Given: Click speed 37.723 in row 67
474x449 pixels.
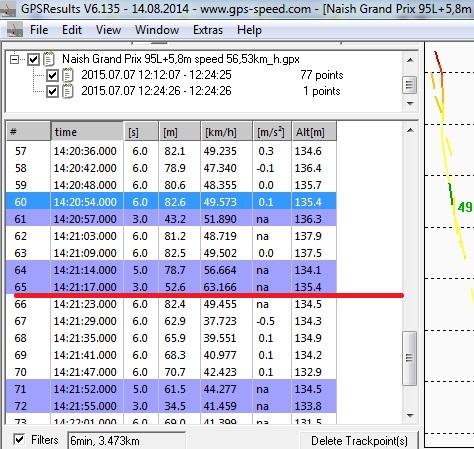Looking at the screenshot, I should (220, 321).
